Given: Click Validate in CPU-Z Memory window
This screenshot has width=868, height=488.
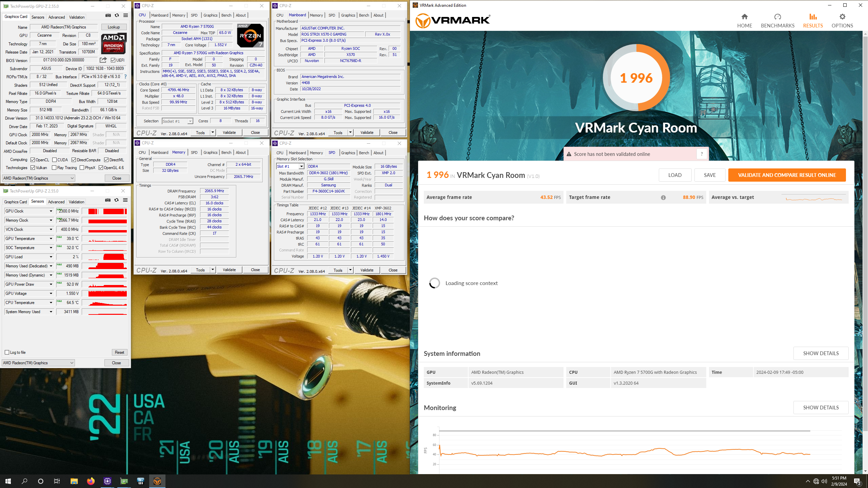Looking at the screenshot, I should point(229,270).
